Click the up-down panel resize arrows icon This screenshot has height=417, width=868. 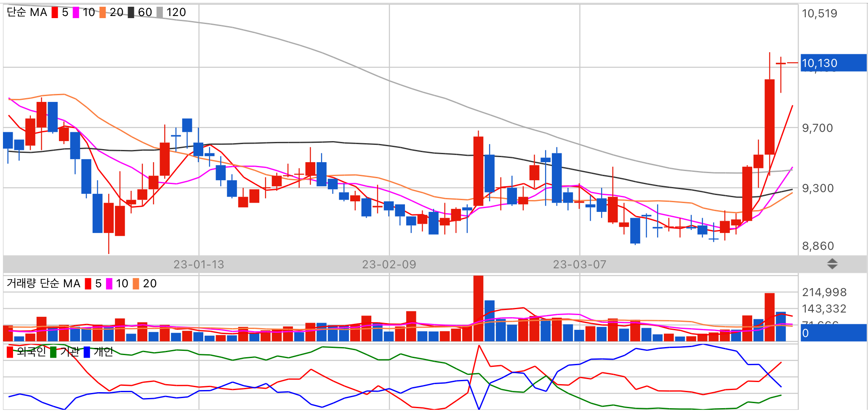(832, 264)
